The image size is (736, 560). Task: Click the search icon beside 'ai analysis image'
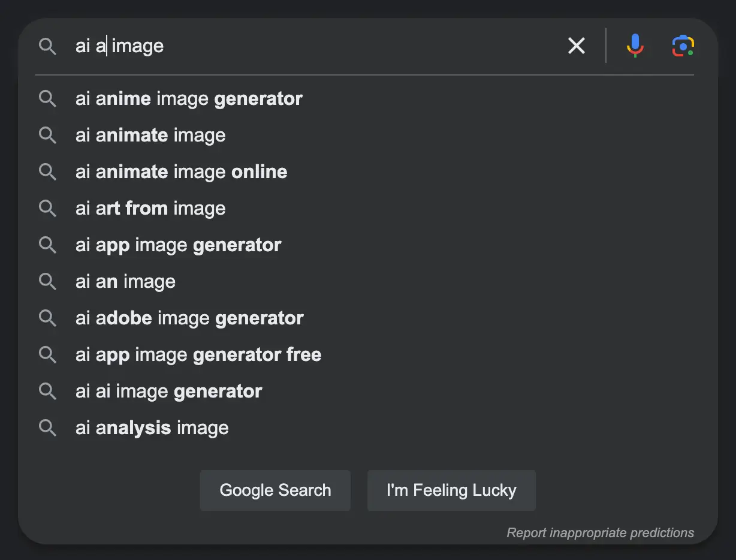point(48,427)
